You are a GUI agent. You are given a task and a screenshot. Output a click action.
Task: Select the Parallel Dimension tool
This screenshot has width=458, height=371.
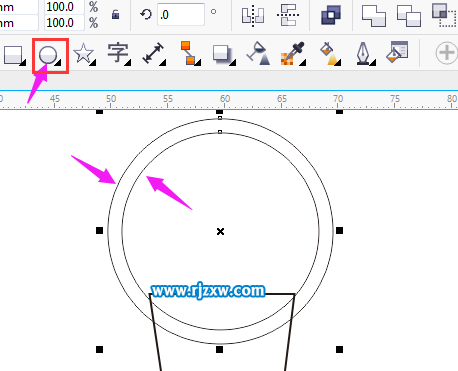tap(153, 53)
